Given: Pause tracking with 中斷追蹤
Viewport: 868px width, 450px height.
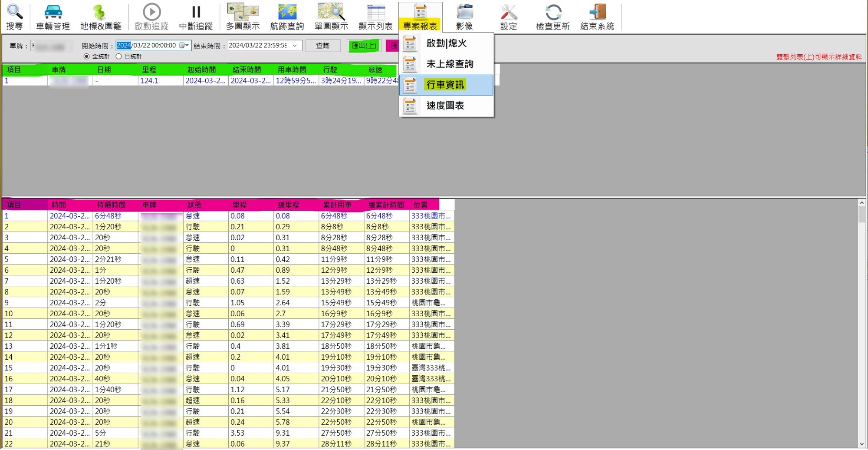Looking at the screenshot, I should (196, 17).
